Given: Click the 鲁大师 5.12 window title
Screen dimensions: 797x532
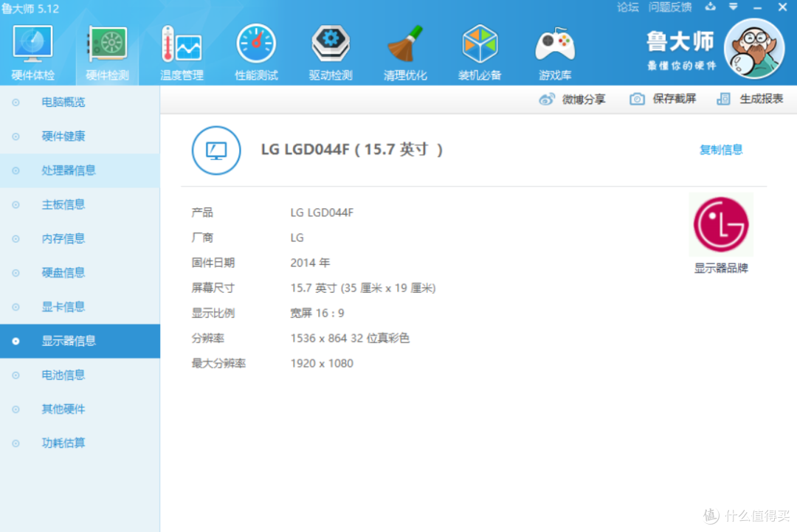Looking at the screenshot, I should [30, 9].
